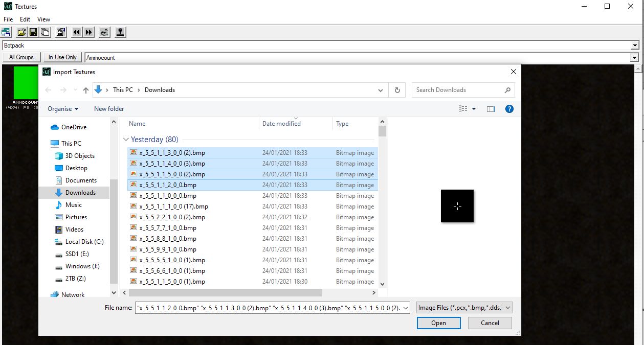Toggle the All Groups button
Screen dimensions: 644x345
[x=21, y=57]
